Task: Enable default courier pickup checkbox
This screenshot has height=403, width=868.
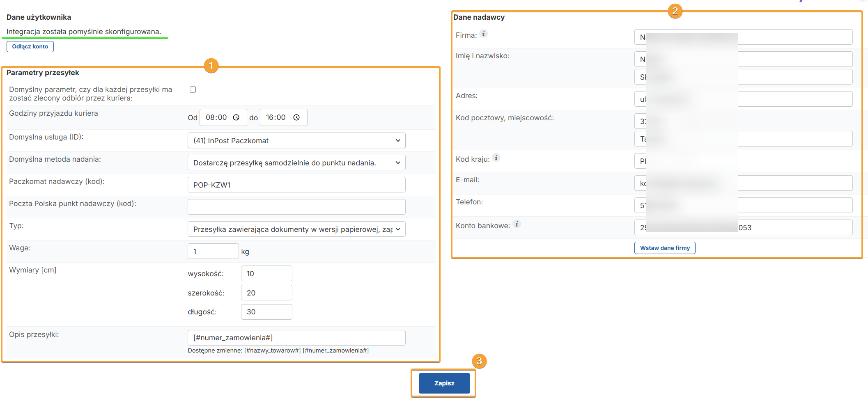Action: click(193, 90)
